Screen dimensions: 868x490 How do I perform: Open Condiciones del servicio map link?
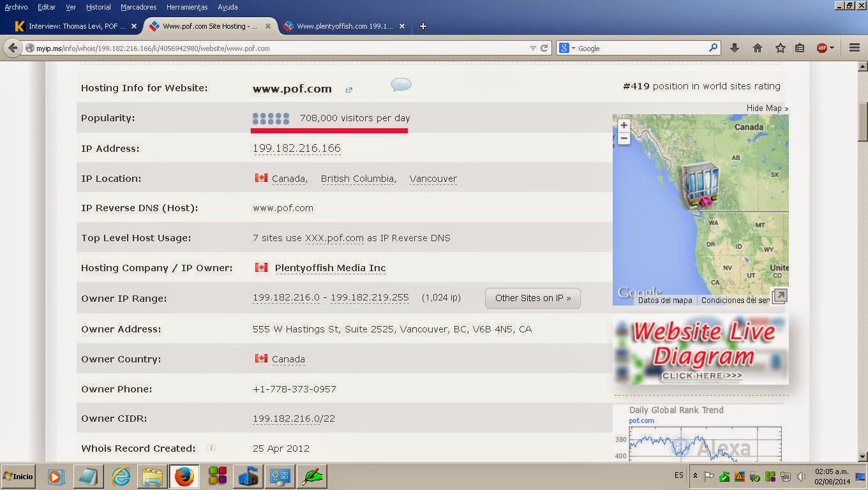point(735,301)
